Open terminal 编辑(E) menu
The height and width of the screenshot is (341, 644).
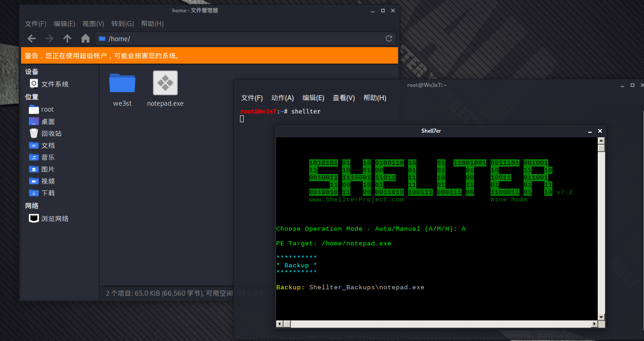click(x=313, y=98)
